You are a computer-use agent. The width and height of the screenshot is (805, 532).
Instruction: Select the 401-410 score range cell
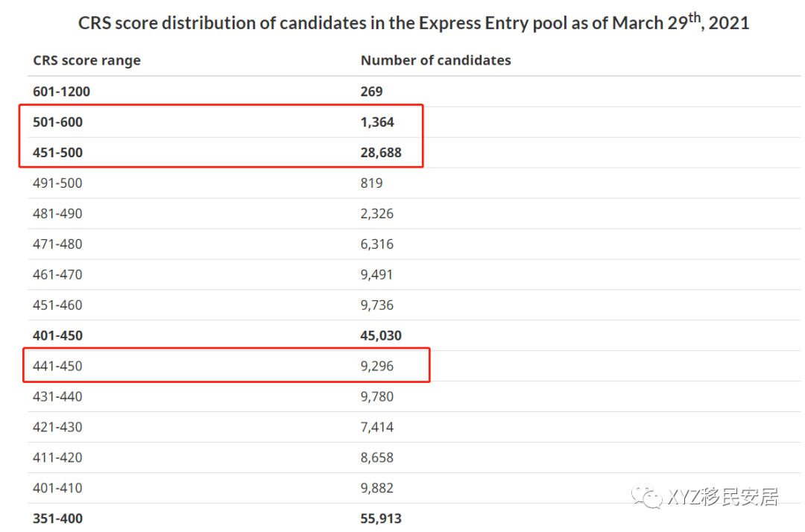[57, 489]
